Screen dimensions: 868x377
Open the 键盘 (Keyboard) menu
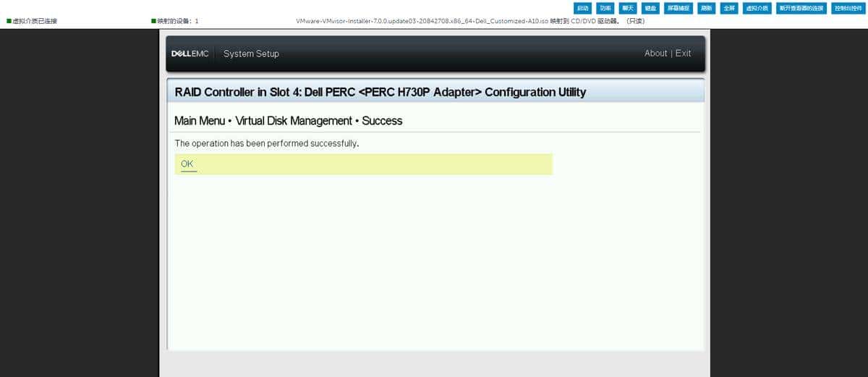(x=651, y=8)
